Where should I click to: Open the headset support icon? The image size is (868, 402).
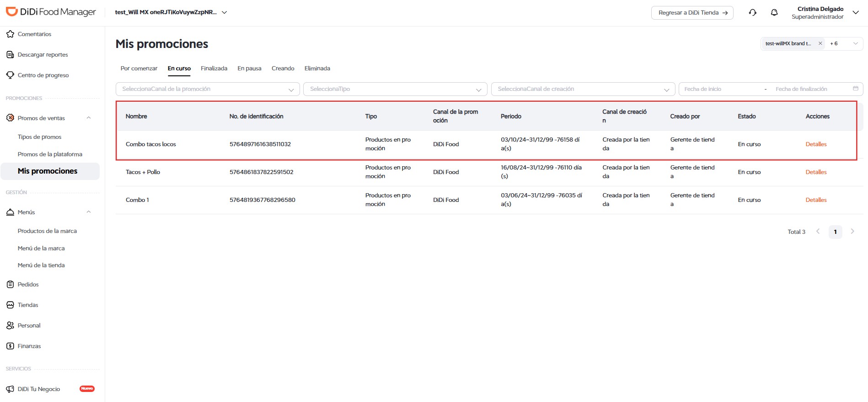(753, 12)
